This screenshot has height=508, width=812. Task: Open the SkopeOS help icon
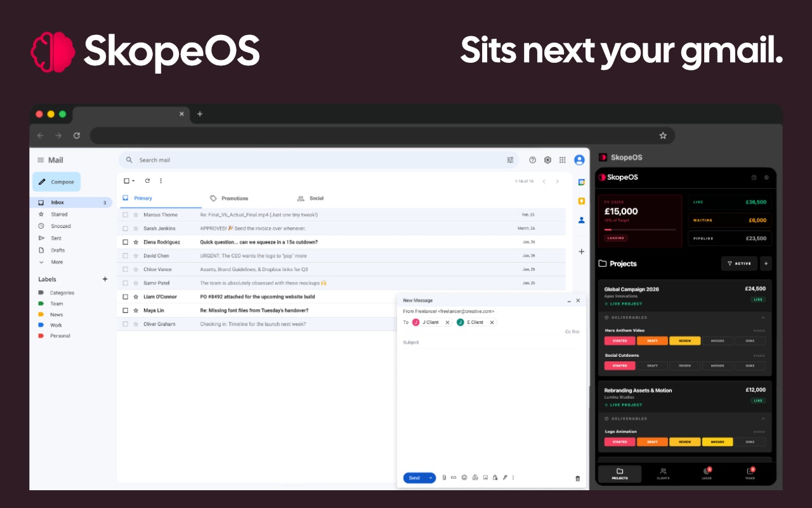tap(754, 178)
